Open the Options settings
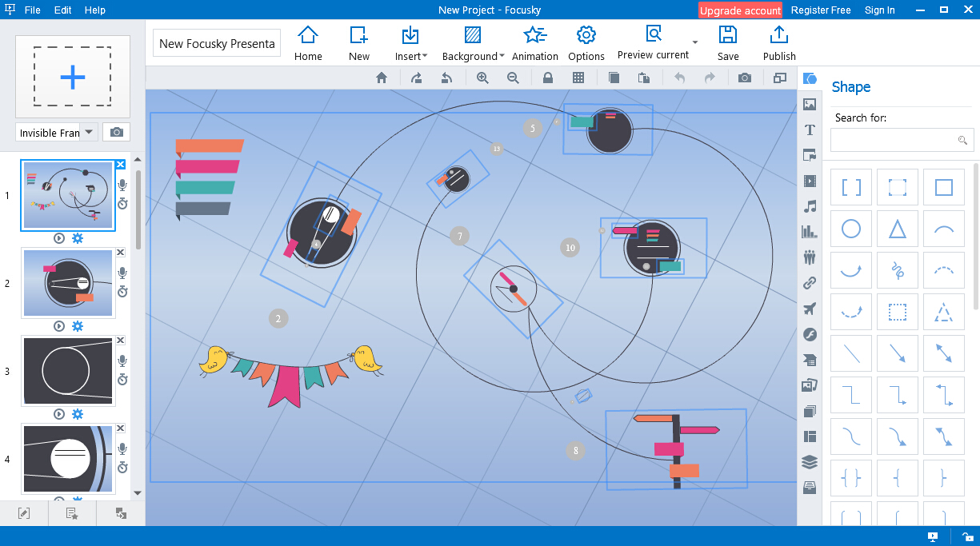Image resolution: width=980 pixels, height=546 pixels. [586, 43]
